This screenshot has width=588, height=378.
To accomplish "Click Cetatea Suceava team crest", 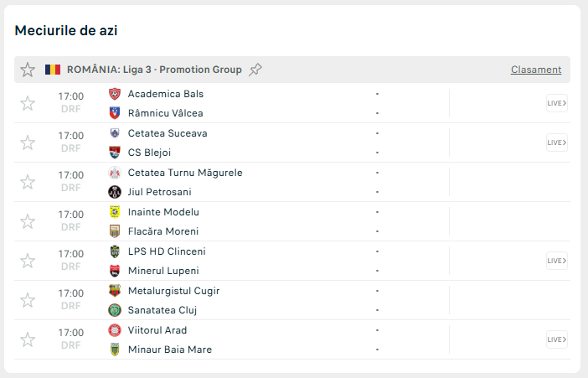I will 115,133.
